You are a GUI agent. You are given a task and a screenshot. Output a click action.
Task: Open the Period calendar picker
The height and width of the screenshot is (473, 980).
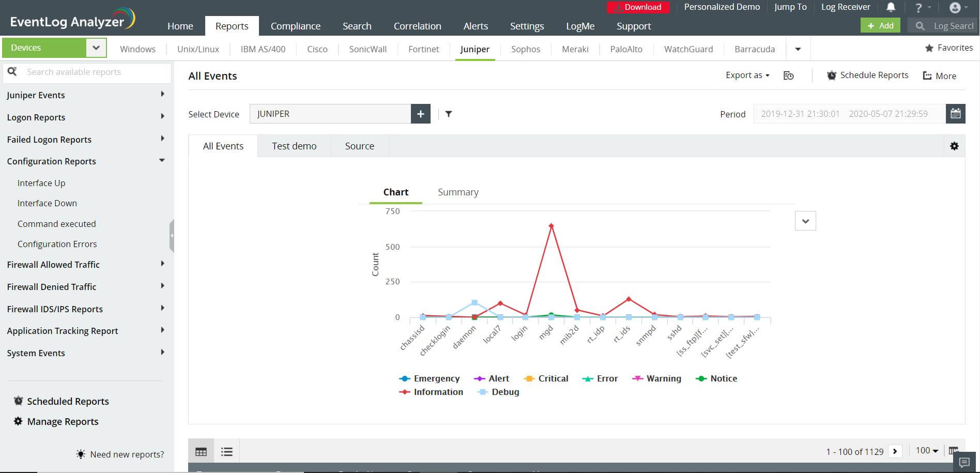[x=956, y=114]
